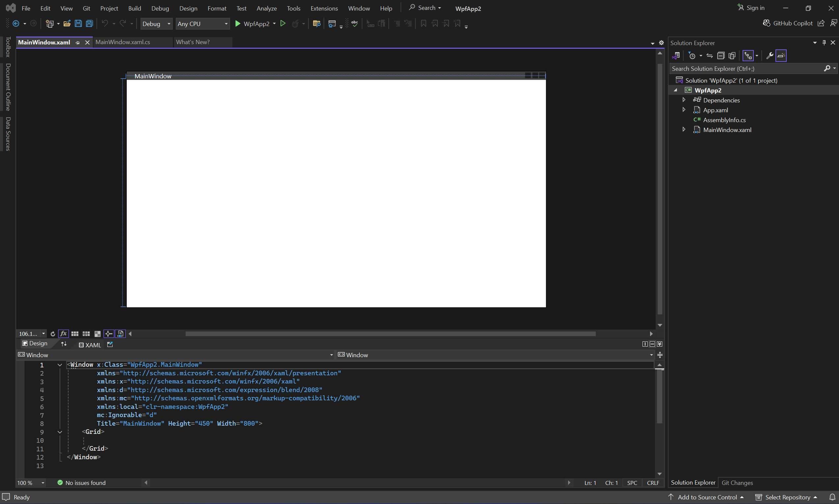This screenshot has height=504, width=839.
Task: Click the XAML view button
Action: [x=90, y=345]
